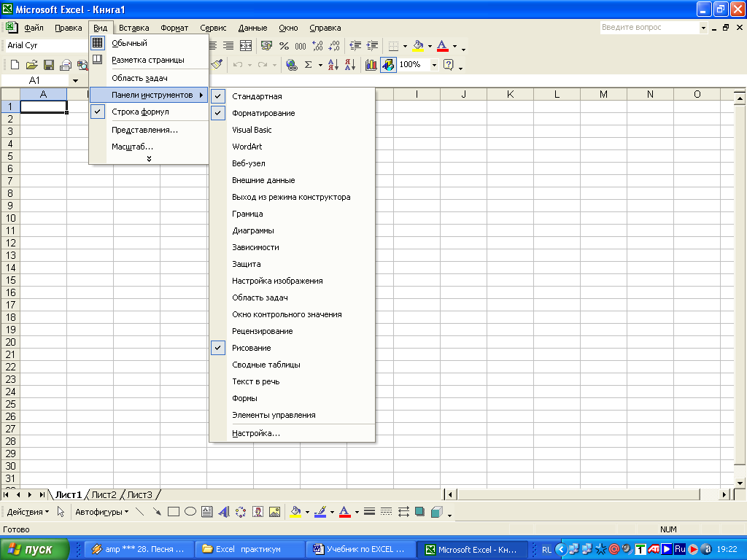
Task: Open the Chart Wizard icon
Action: (x=371, y=65)
